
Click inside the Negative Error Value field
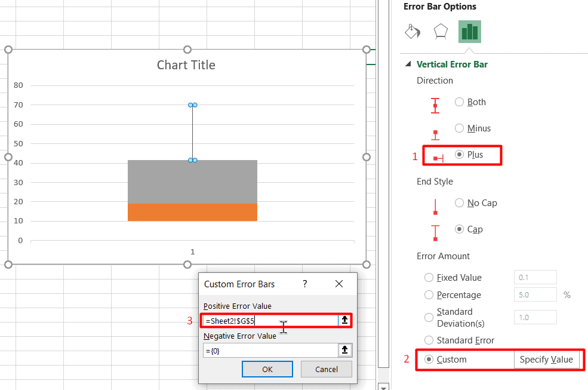269,350
